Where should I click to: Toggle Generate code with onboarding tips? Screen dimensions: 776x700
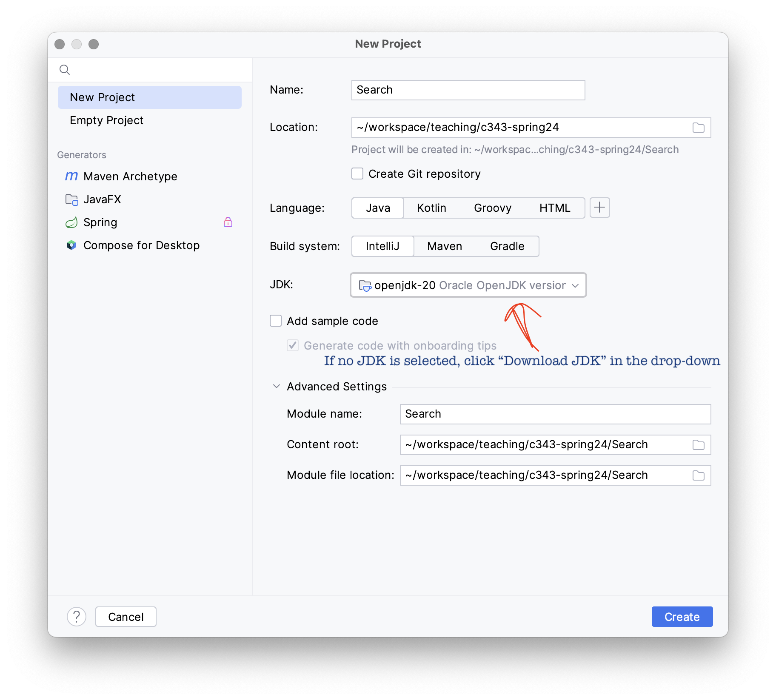pyautogui.click(x=293, y=345)
